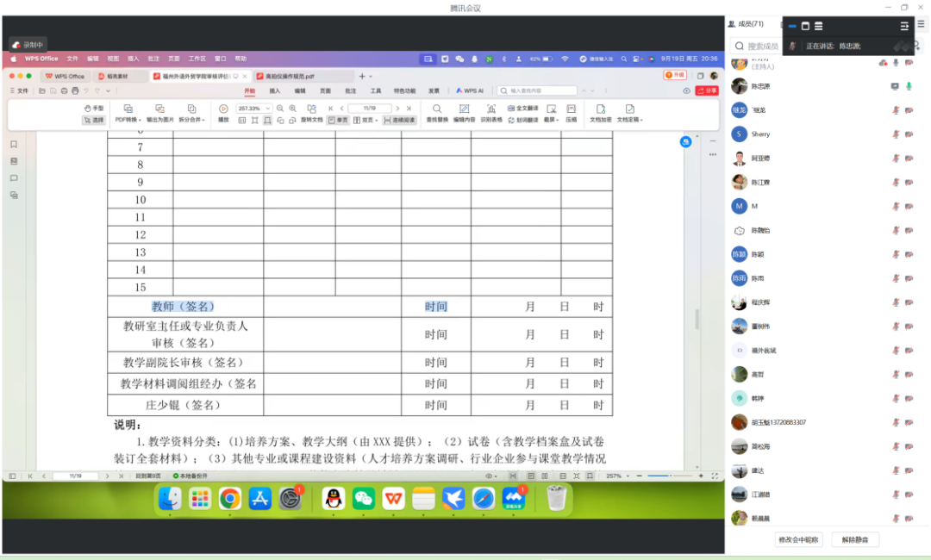Toggle Sherry's muted microphone icon
931x560 pixels.
[896, 134]
